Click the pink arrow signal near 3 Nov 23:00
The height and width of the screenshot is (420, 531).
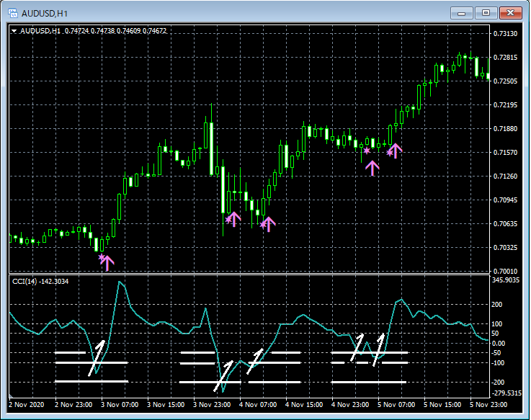(x=233, y=218)
